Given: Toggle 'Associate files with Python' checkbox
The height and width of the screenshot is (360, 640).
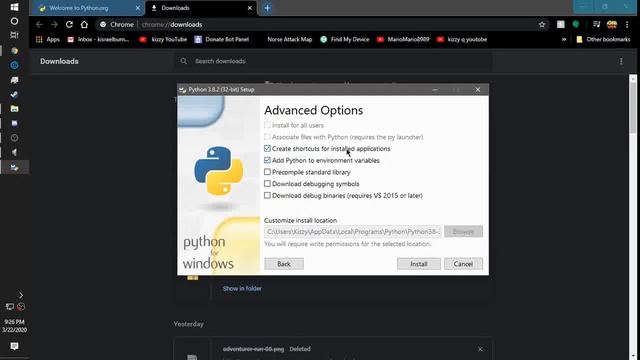Looking at the screenshot, I should [267, 137].
